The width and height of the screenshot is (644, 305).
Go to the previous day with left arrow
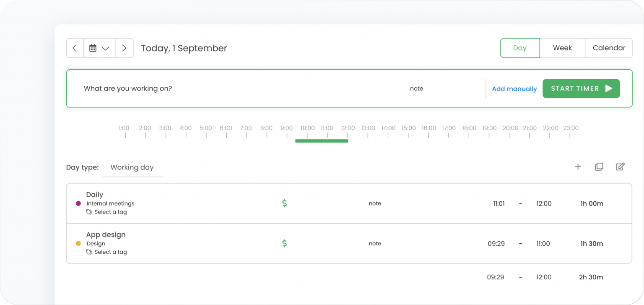click(x=75, y=48)
